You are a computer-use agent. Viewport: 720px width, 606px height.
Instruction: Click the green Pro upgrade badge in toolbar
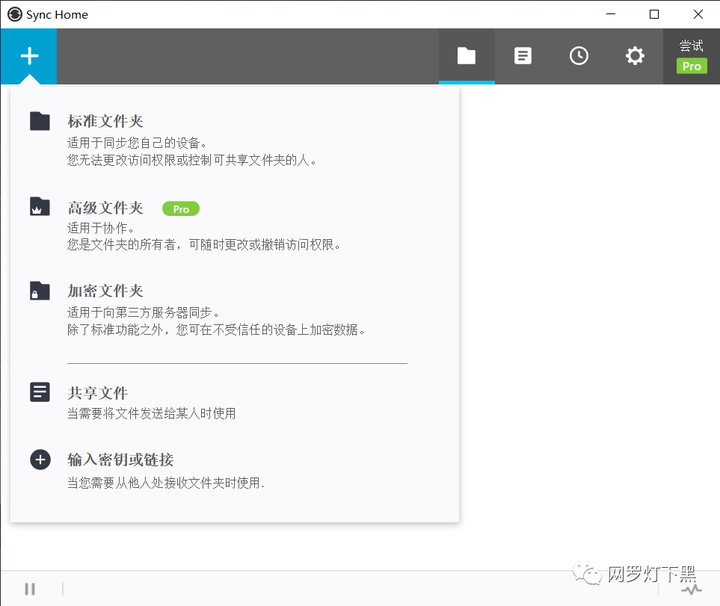[692, 66]
